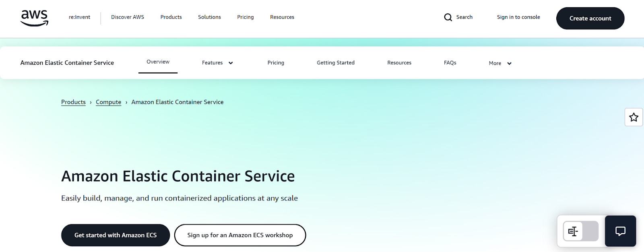Click Sign in to console
This screenshot has width=644, height=252.
pyautogui.click(x=518, y=17)
